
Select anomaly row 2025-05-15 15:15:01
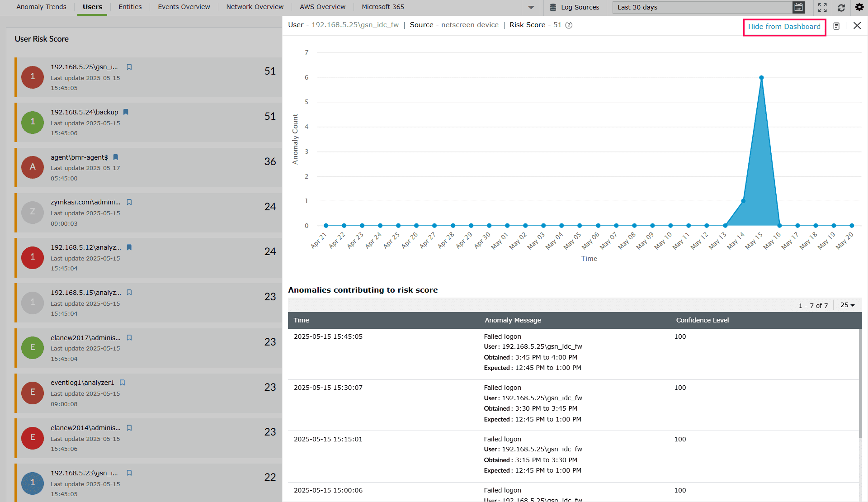573,457
